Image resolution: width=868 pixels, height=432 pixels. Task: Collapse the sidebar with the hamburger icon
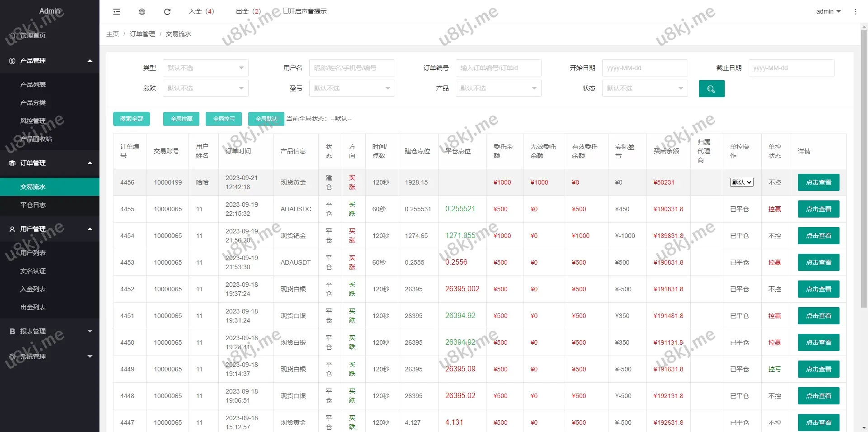117,12
